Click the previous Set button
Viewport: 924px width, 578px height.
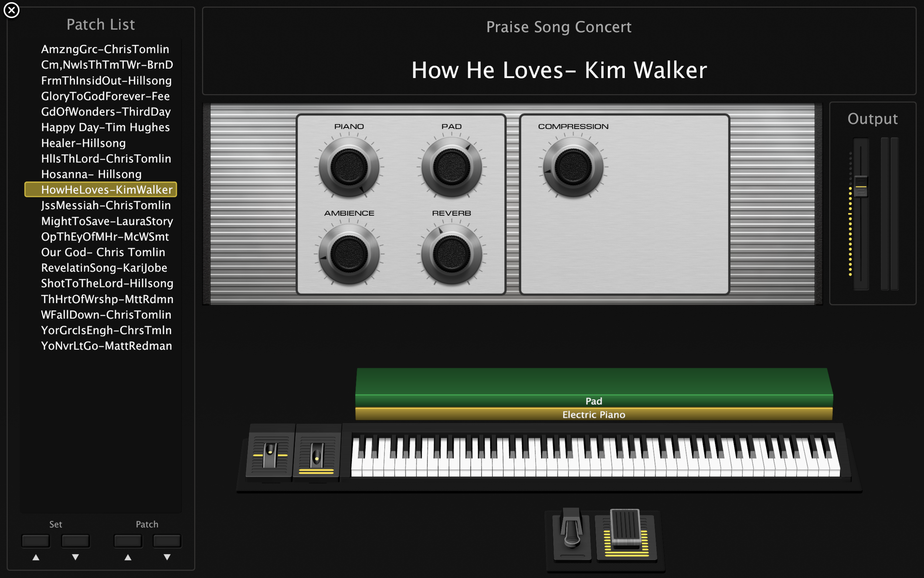(36, 541)
